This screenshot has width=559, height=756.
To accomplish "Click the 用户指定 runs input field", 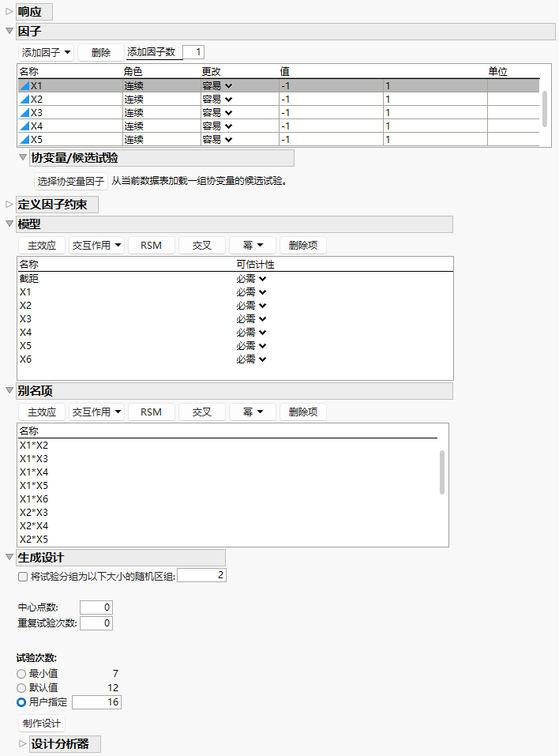I will pos(97,702).
